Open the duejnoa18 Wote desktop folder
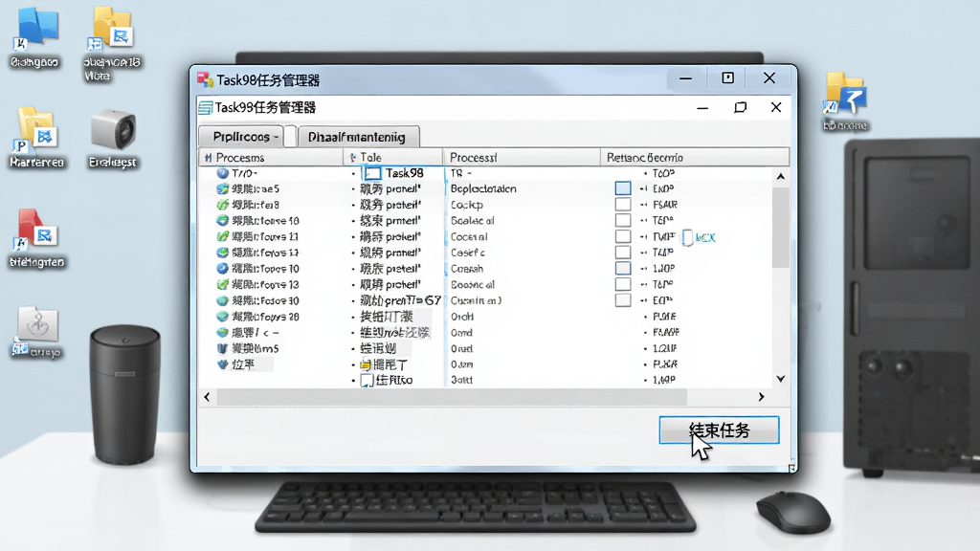This screenshot has width=980, height=551. (111, 29)
